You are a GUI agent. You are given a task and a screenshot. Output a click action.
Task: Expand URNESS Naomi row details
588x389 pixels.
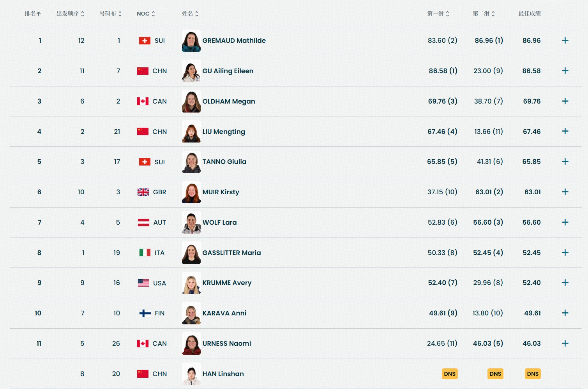pos(565,343)
